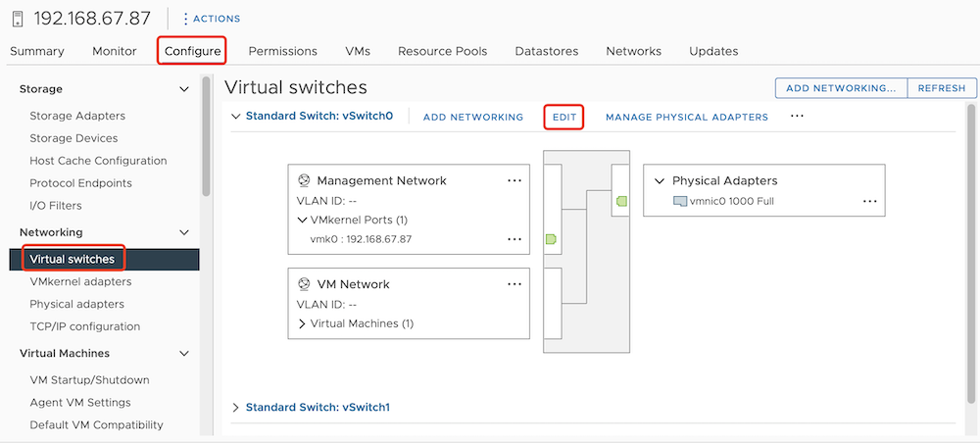Collapse the Storage sidebar section

pos(184,89)
